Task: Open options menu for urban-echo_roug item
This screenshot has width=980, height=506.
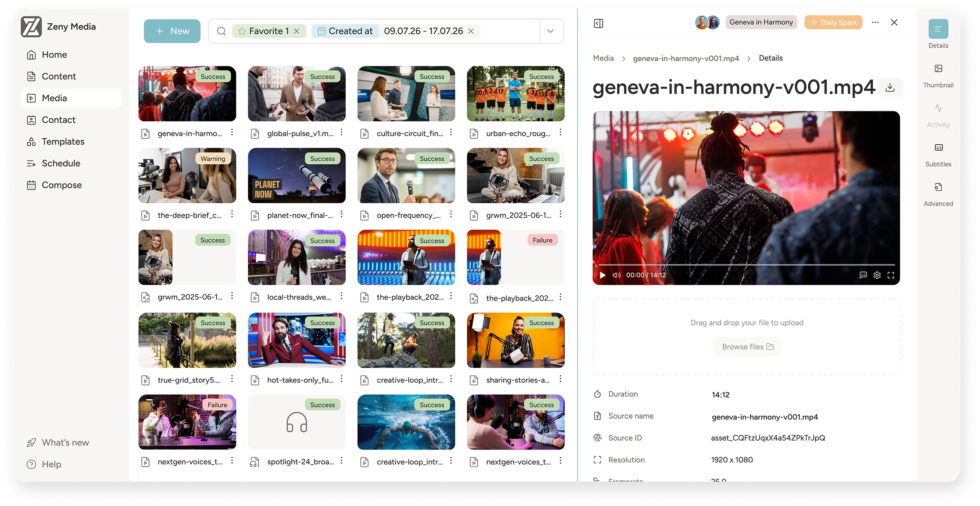Action: click(561, 132)
